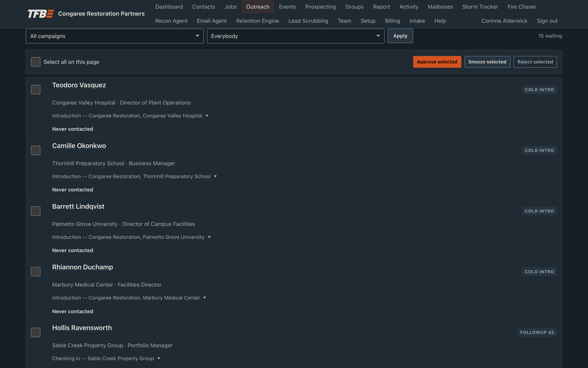Open the Billing page
Screen dimensions: 588x368
pos(392,21)
